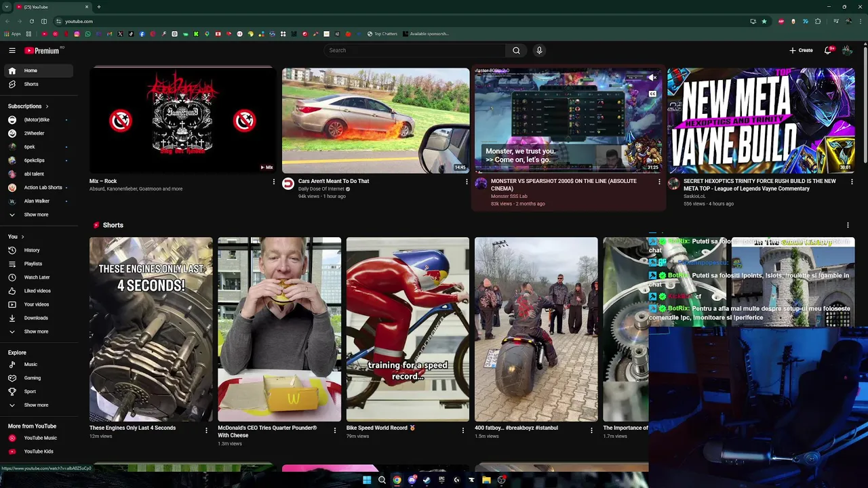Open Chrome extensions puzzle icon

click(x=818, y=21)
